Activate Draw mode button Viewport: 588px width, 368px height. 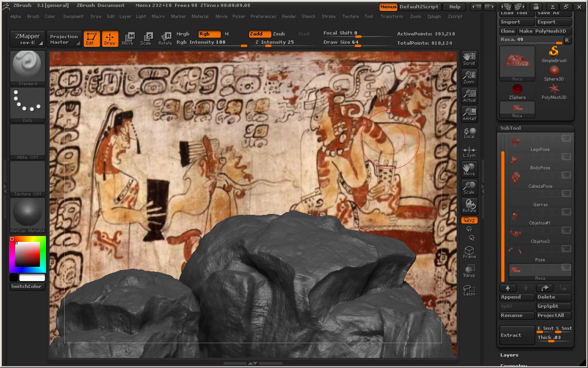point(110,39)
